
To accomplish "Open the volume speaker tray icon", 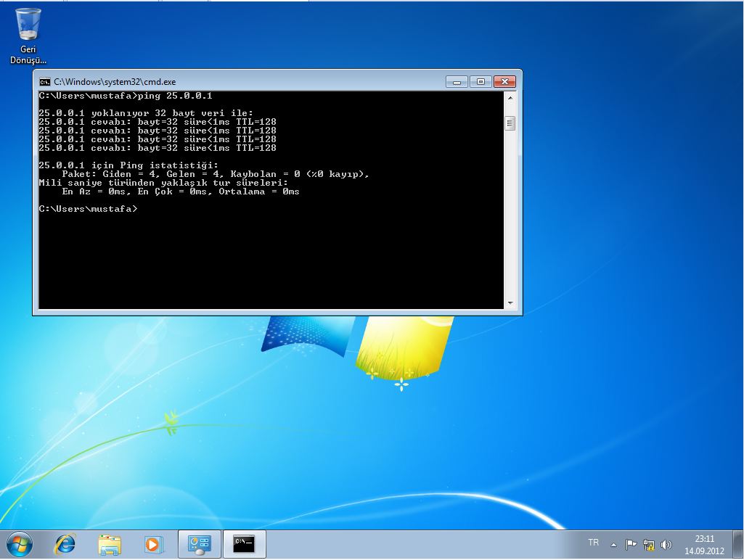I will pos(666,545).
